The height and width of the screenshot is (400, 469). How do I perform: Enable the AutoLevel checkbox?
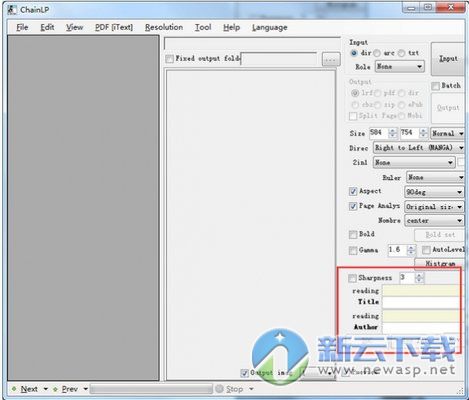point(426,250)
